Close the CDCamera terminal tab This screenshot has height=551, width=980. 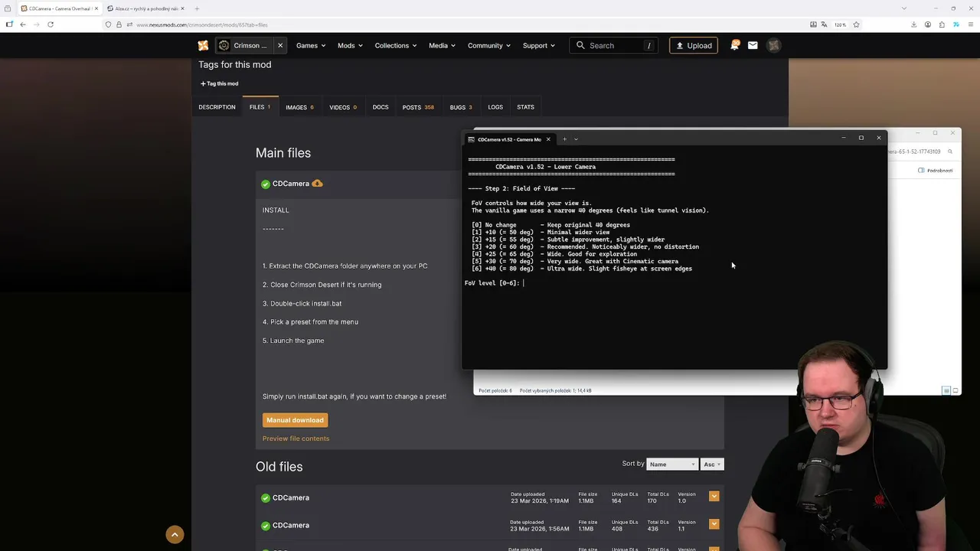coord(548,139)
